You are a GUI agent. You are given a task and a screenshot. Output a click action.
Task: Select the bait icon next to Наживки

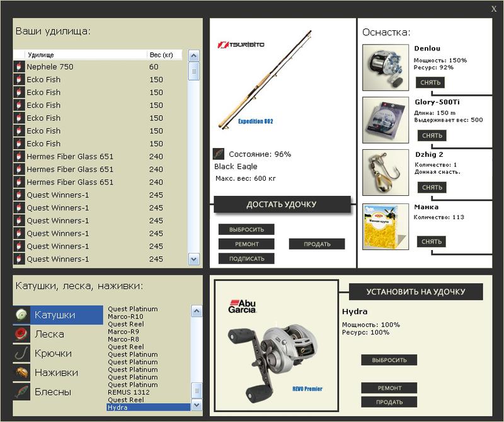[x=21, y=372]
